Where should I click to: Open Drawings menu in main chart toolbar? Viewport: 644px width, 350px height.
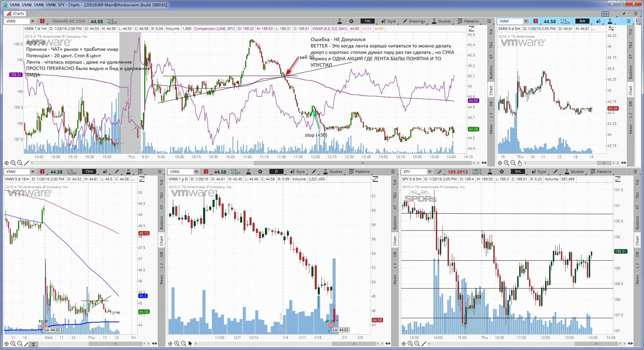tap(414, 21)
